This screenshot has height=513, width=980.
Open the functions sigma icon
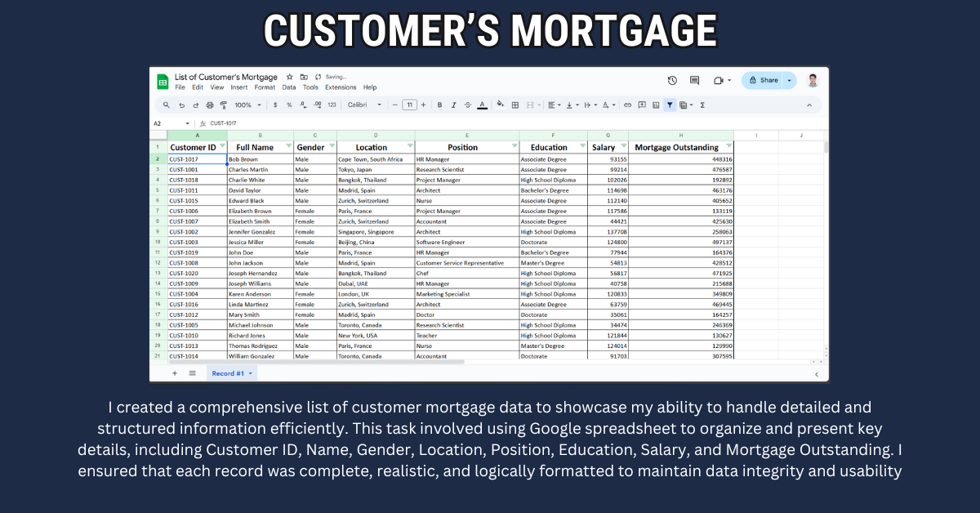702,105
